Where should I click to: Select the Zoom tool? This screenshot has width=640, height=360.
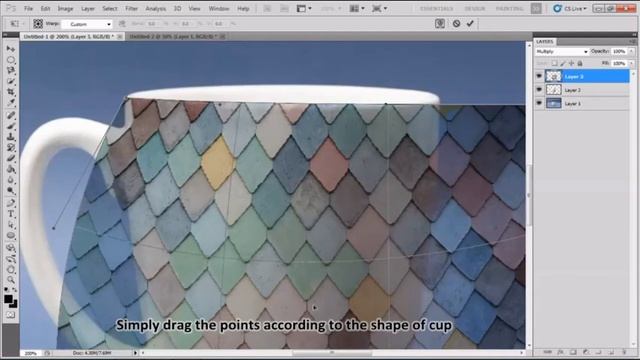(11, 280)
